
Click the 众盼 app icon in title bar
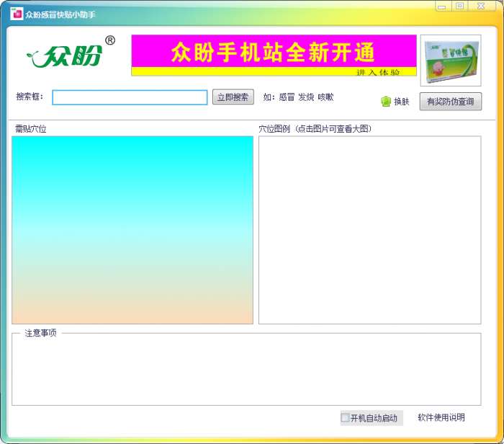pos(17,14)
